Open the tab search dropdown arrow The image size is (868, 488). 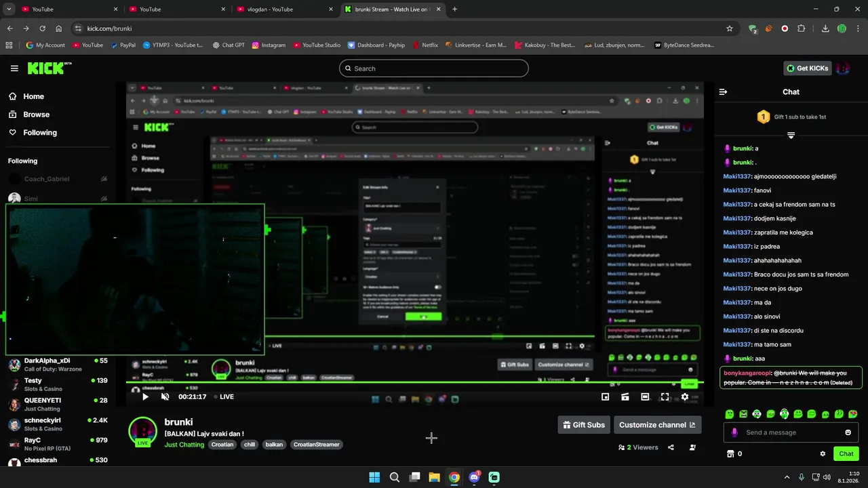[9, 9]
